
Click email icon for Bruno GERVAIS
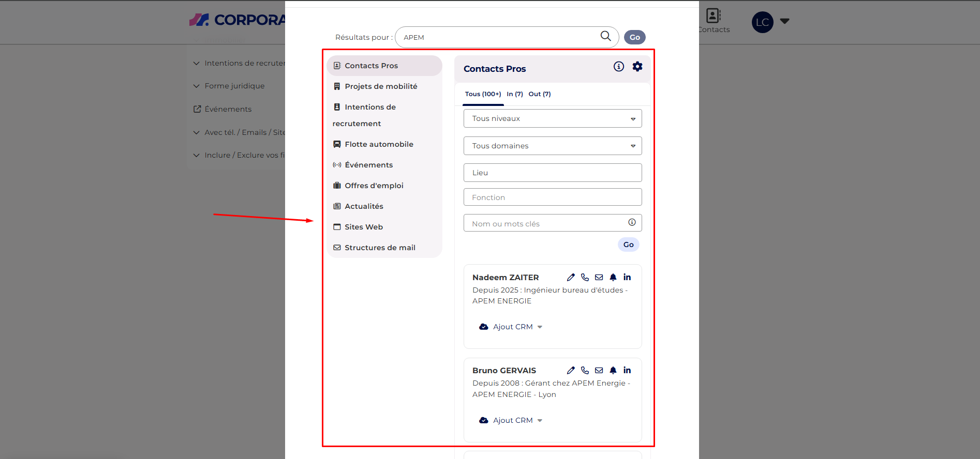599,371
